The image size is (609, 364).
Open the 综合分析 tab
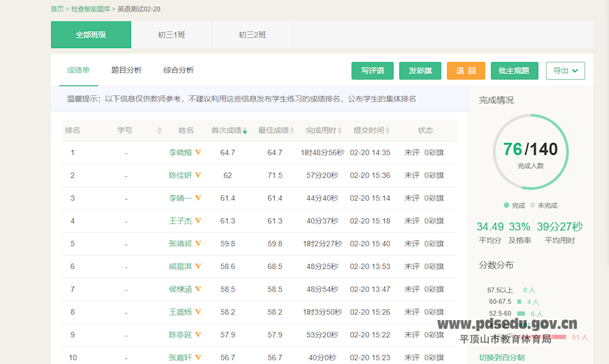(x=178, y=70)
